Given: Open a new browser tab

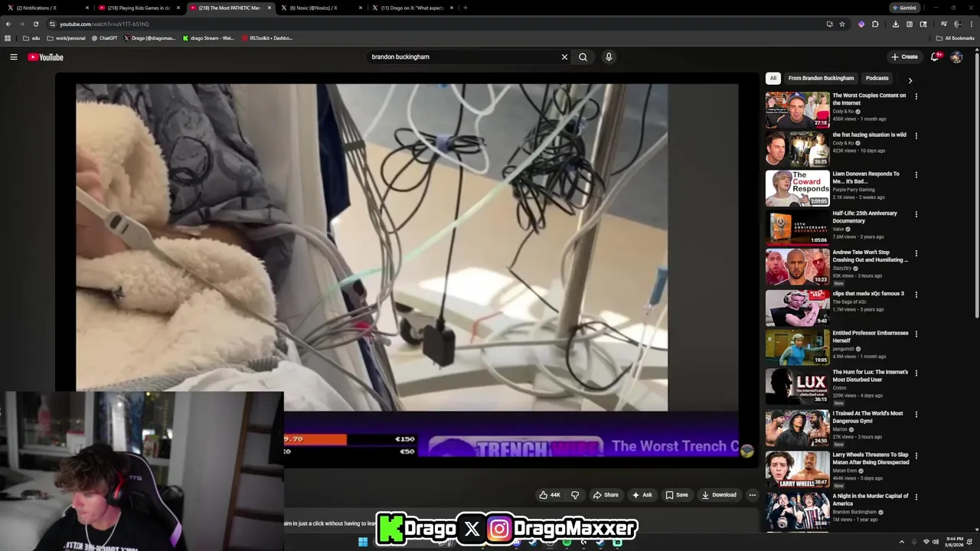Looking at the screenshot, I should click(465, 8).
